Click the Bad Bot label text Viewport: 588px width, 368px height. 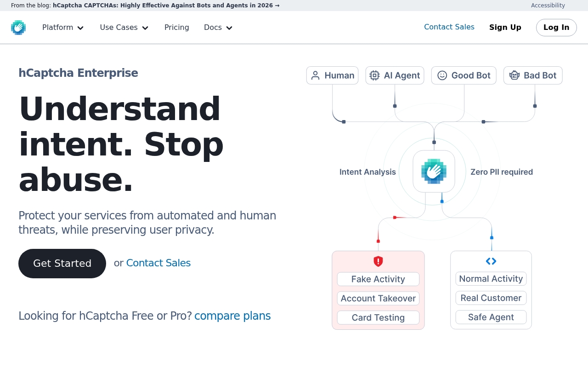540,75
